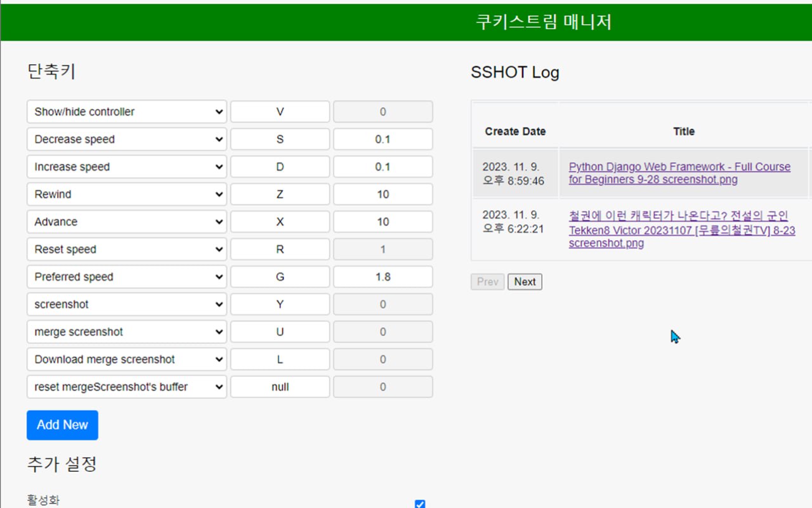Click the Add New button
Screen dimensions: 812x508
pos(62,425)
